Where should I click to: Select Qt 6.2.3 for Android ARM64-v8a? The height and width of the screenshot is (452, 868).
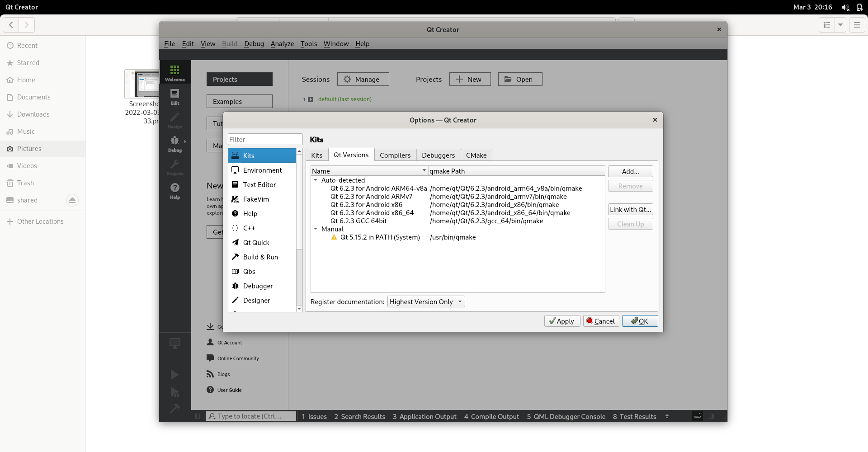tap(458, 188)
